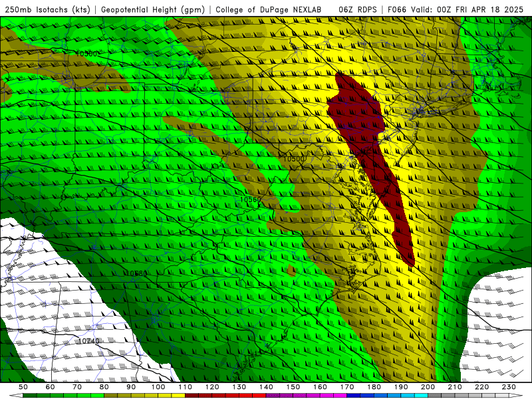Image resolution: width=532 pixels, height=399 pixels.
Task: Click the 10500 contour label in map center
Action: [294, 159]
